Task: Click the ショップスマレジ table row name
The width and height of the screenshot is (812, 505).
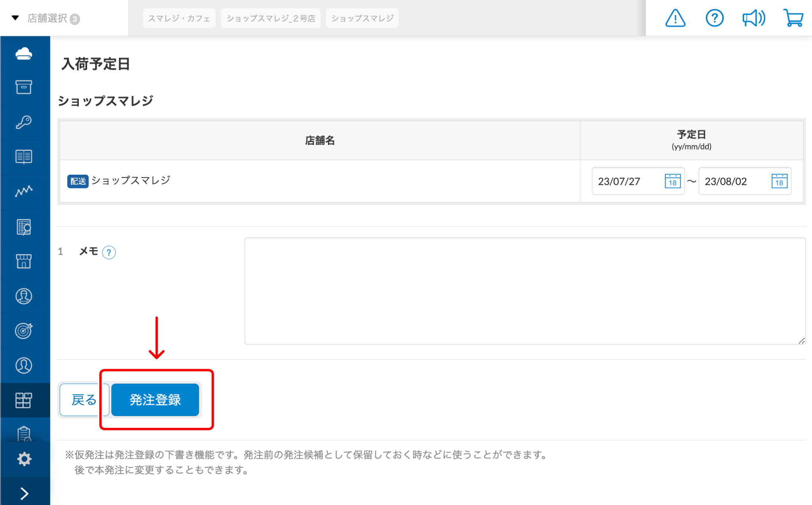Action: pos(131,181)
